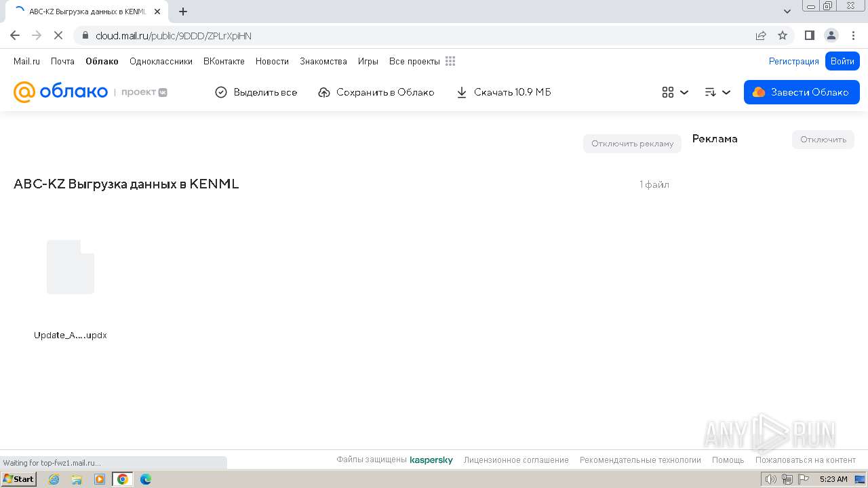
Task: Open tab search chevron
Action: pos(787,12)
